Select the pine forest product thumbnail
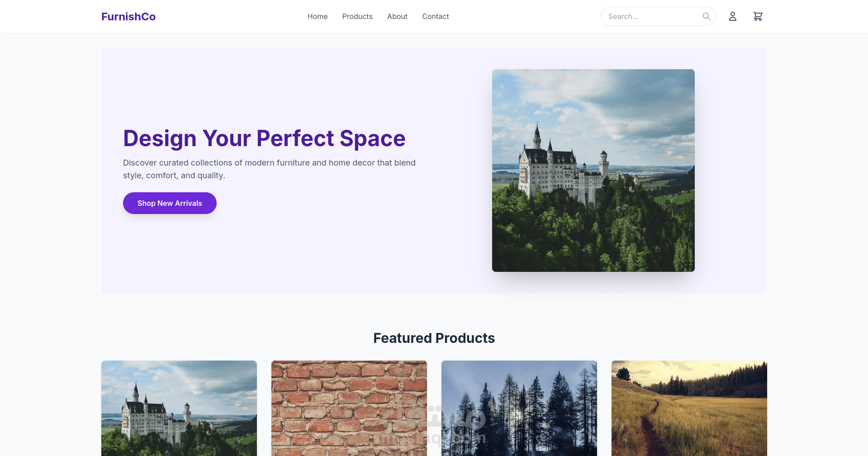Screen dimensions: 868x456 pyautogui.click(x=519, y=408)
